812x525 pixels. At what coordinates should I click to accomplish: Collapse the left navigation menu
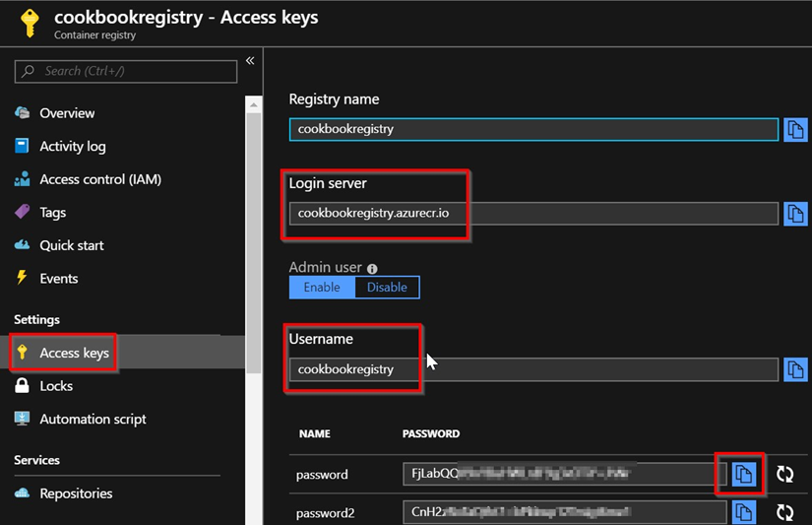click(250, 61)
